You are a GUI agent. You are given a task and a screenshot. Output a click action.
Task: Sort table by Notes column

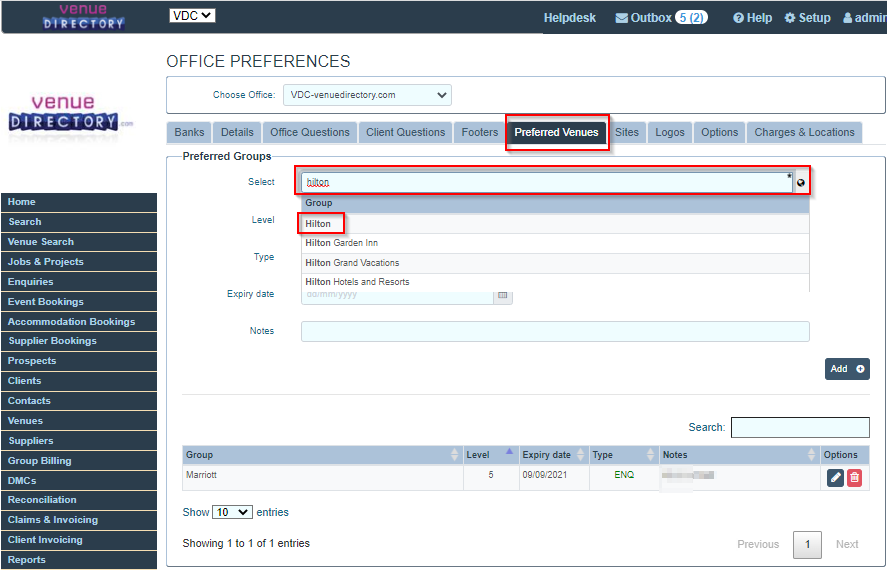click(x=739, y=455)
